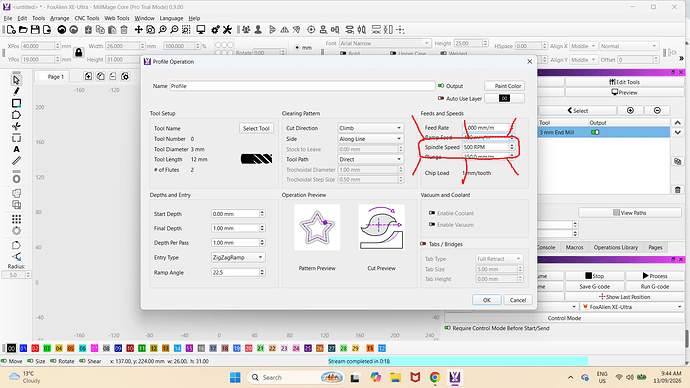Pick the pencil Draw Lines tool
The image size is (690, 388).
coord(16,92)
